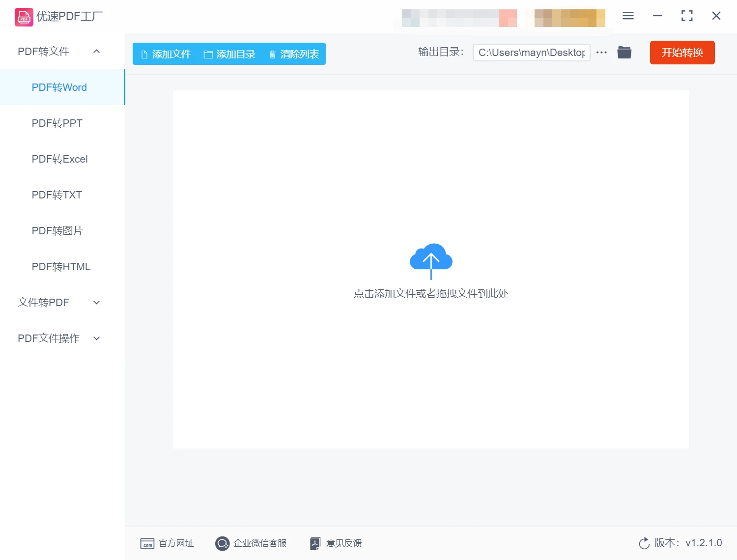Click the 官方网址 website icon
Image resolution: width=737 pixels, height=560 pixels.
147,543
